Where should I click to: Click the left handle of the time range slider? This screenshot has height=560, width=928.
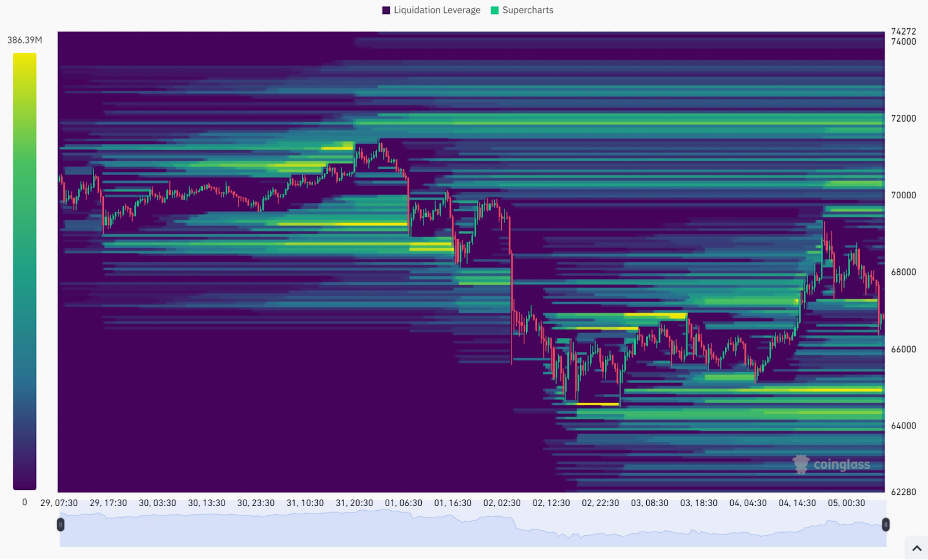[60, 525]
